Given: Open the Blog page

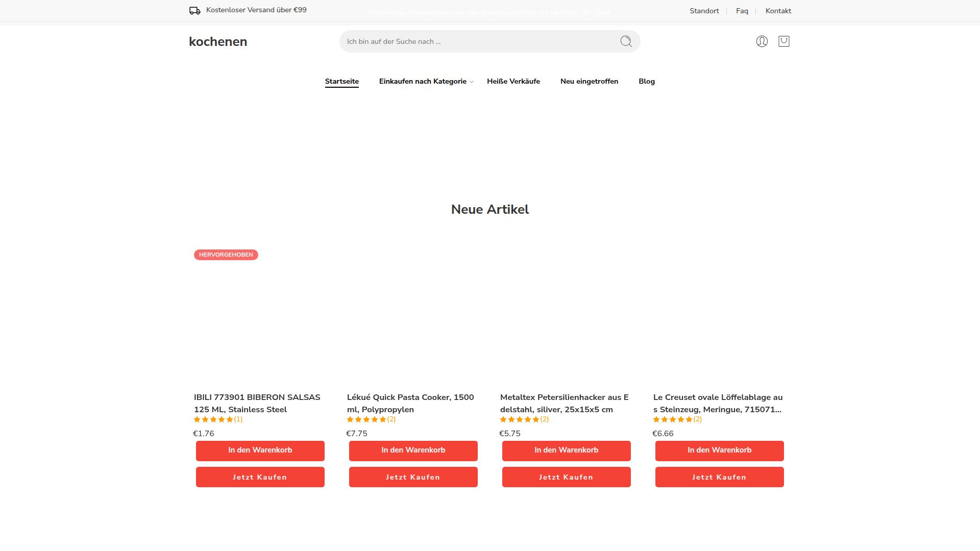Looking at the screenshot, I should pos(647,82).
